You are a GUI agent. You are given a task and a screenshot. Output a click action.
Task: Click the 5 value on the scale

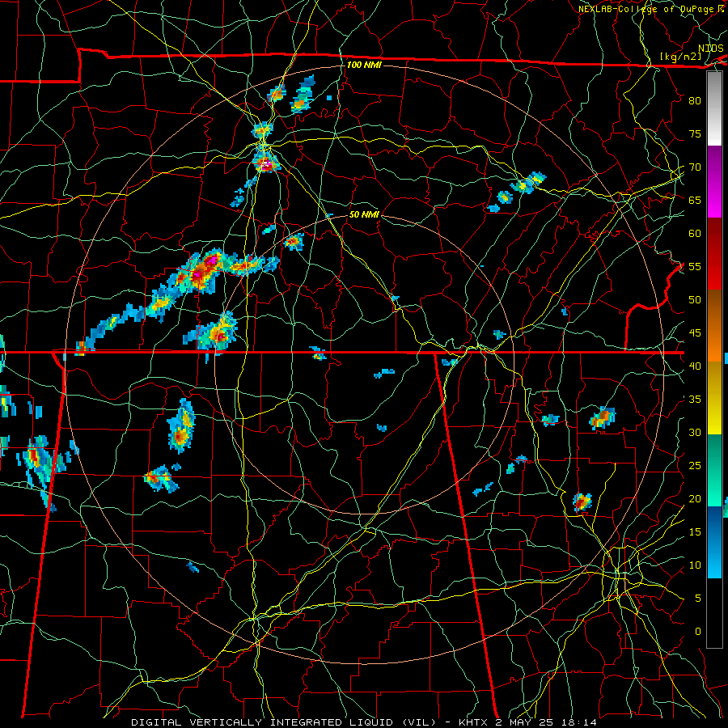coord(698,599)
